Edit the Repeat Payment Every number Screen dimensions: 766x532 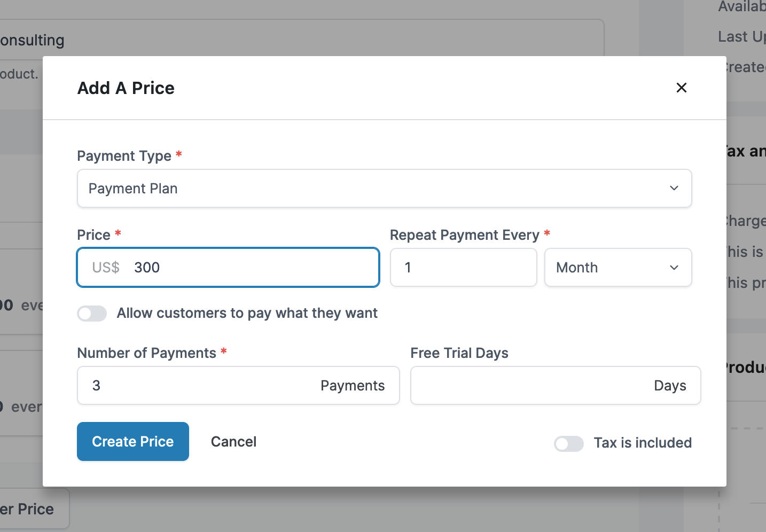(x=464, y=268)
